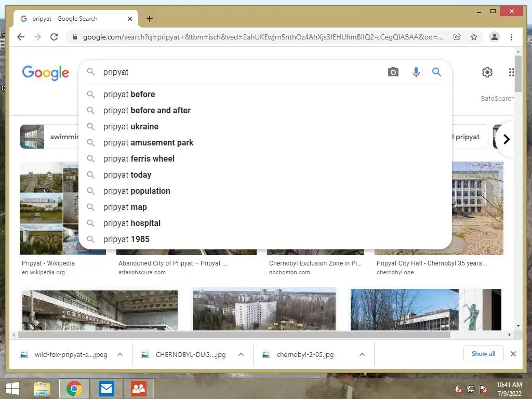
Task: Expand options for chernobyl-2-05.jpg download
Action: (362, 354)
